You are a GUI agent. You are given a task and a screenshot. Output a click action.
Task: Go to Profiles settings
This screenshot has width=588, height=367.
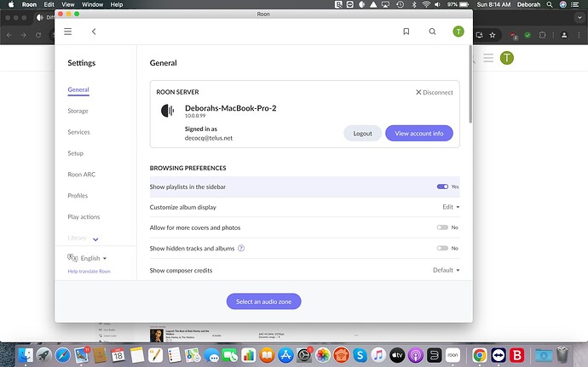coord(78,195)
